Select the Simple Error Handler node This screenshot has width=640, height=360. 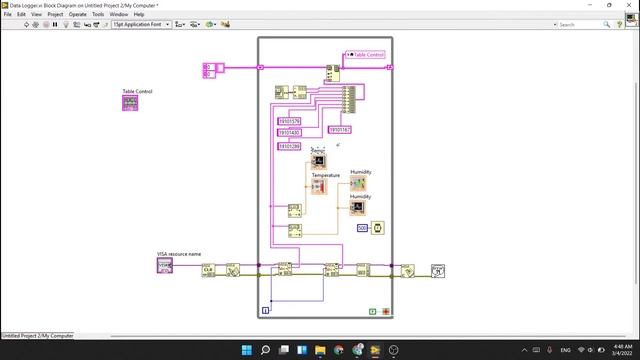pyautogui.click(x=438, y=271)
